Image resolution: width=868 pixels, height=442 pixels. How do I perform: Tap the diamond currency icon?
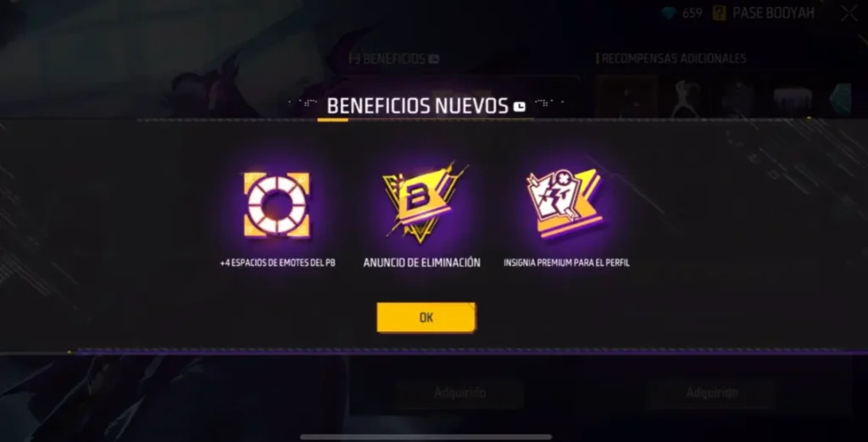tap(669, 14)
